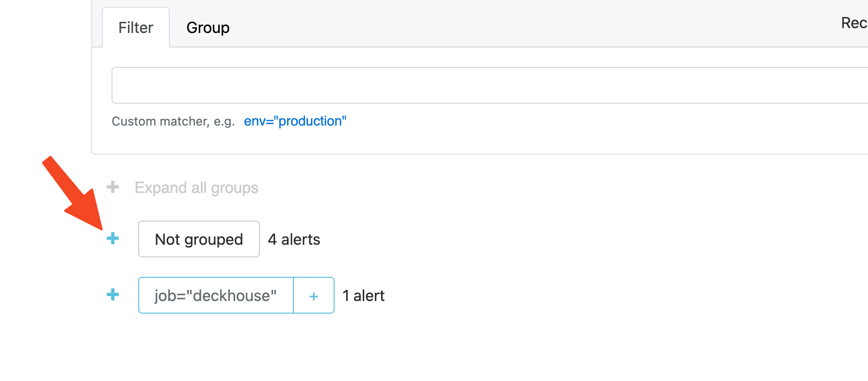Click the Expand all groups text
This screenshot has width=868, height=381.
tap(196, 188)
